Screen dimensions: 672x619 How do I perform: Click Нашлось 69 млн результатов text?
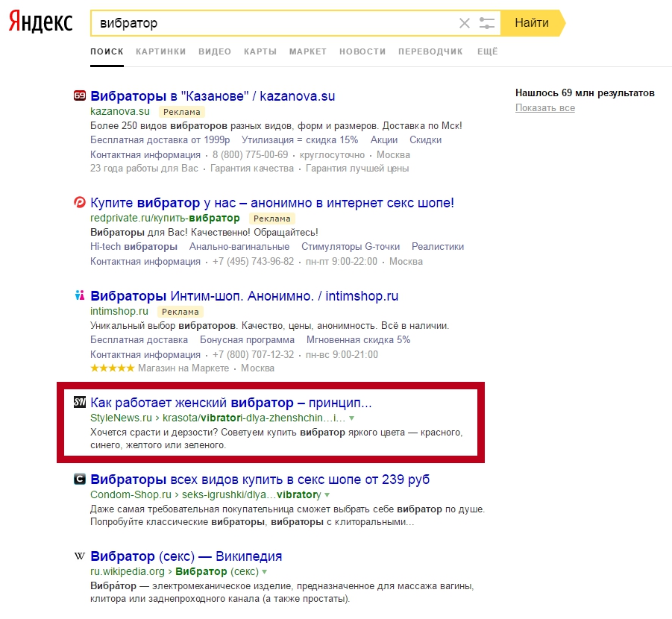pyautogui.click(x=585, y=93)
